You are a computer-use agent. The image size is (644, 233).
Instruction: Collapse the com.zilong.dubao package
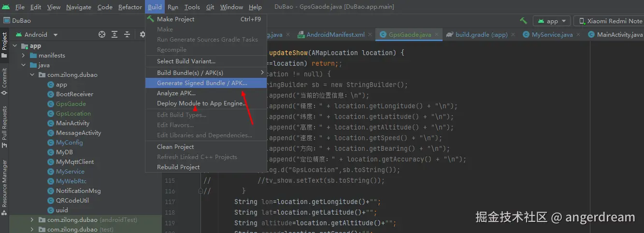tap(32, 75)
